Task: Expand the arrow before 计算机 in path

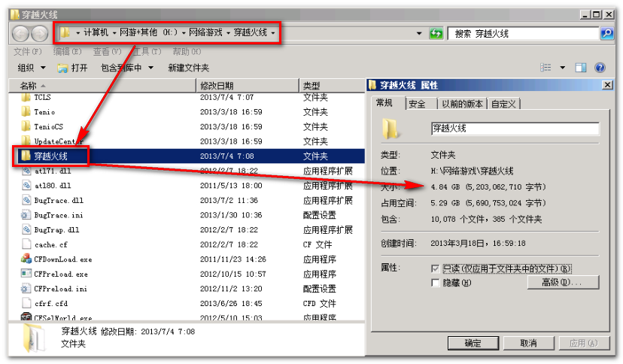Action: (78, 32)
